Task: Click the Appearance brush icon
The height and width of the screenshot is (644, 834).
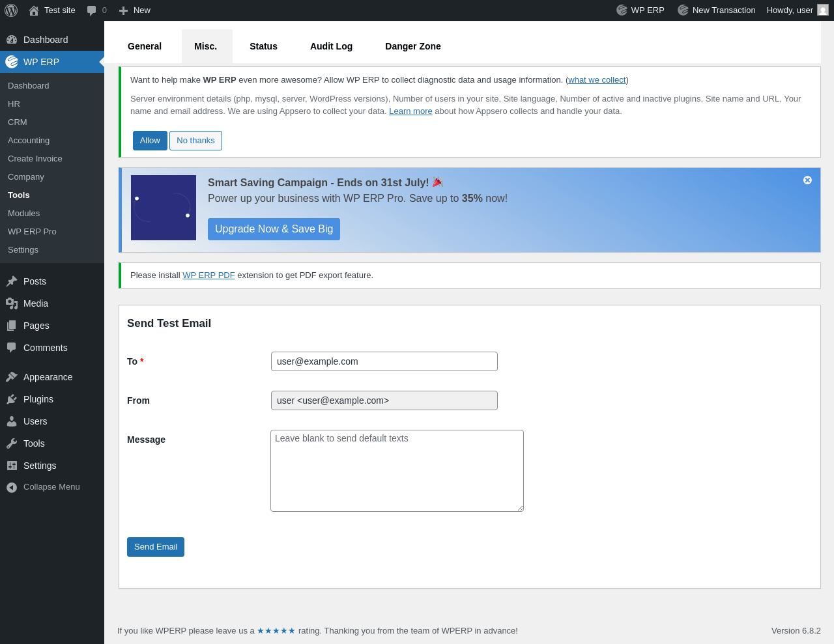Action: [12, 377]
